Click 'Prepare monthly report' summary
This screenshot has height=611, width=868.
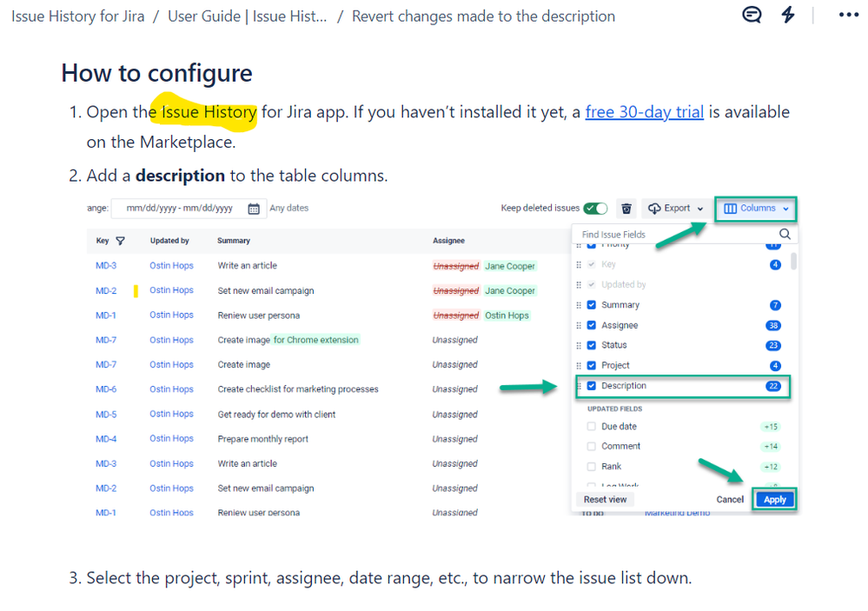tap(263, 439)
